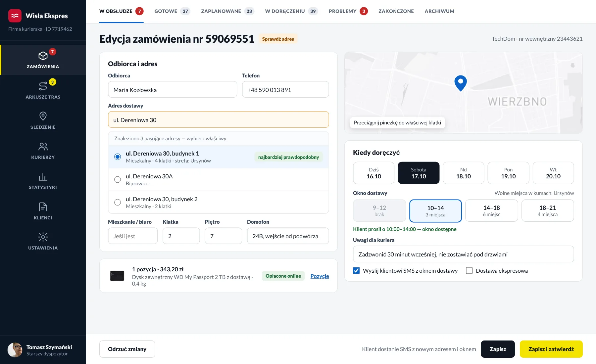Image resolution: width=596 pixels, height=364 pixels.
Task: Select delivery window 18–21
Action: tap(548, 210)
